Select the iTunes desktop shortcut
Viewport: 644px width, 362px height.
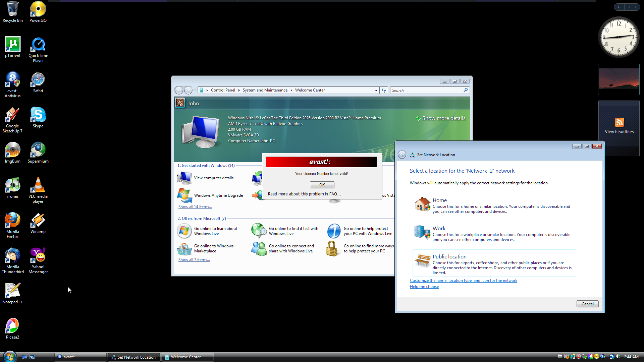pos(13,188)
